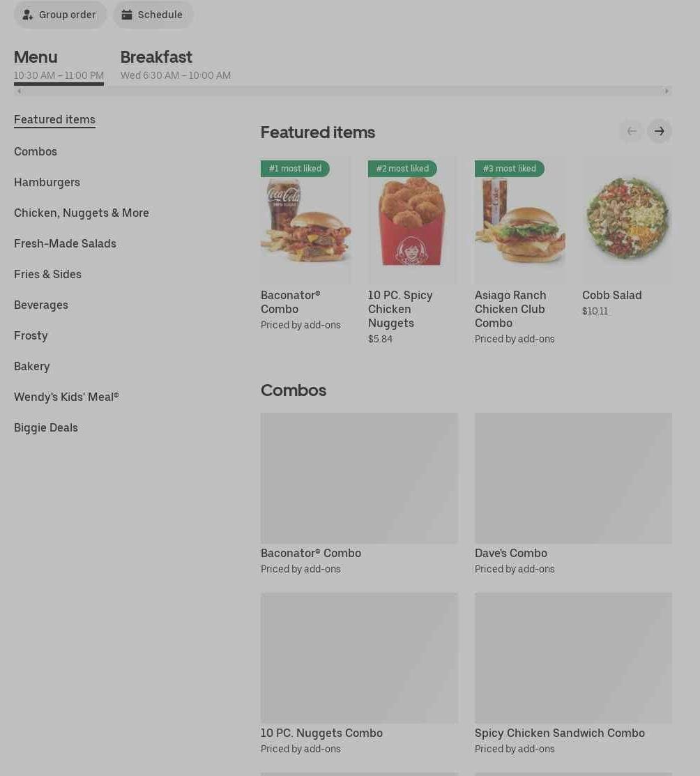Image resolution: width=700 pixels, height=776 pixels.
Task: Click the left arrow of the horizontal scrollbar
Action: coord(19,91)
